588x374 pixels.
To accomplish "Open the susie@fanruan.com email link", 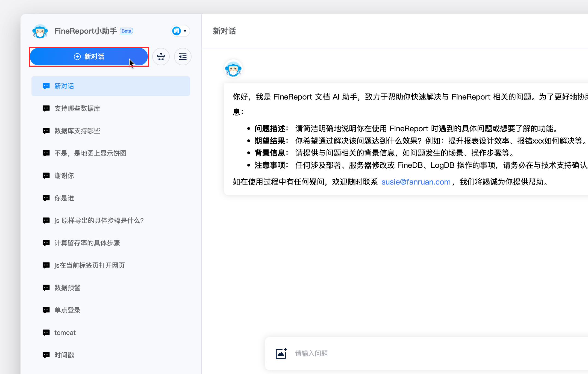I will (416, 182).
